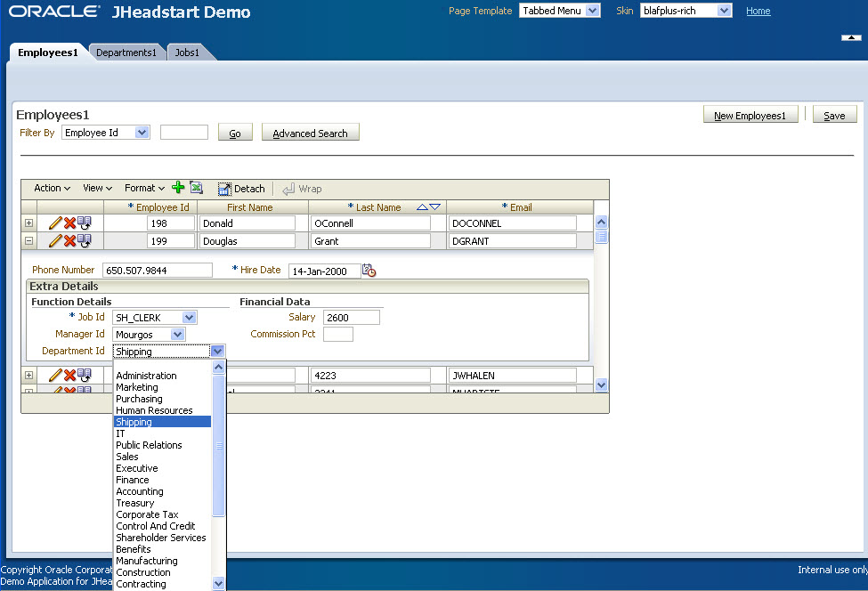Image resolution: width=868 pixels, height=591 pixels.
Task: Select Sales in department list
Action: point(162,457)
